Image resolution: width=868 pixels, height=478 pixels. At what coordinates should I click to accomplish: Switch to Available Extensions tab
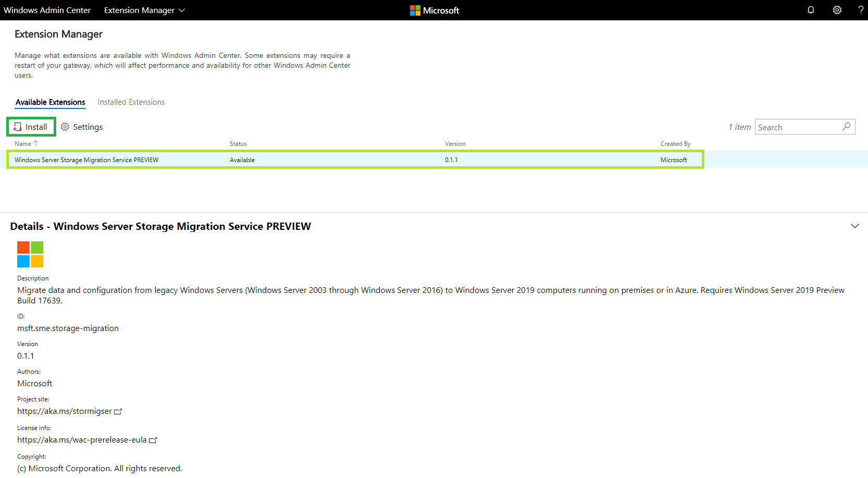coord(51,102)
